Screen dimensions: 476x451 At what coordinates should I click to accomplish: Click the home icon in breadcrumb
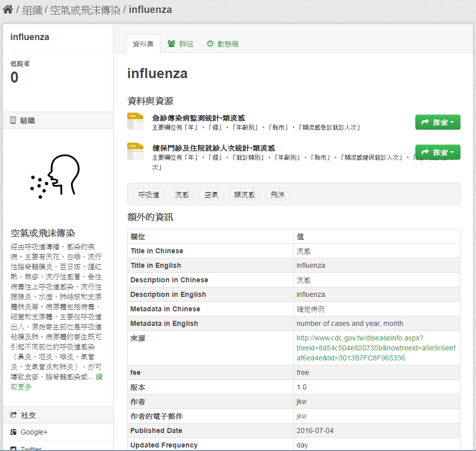[8, 10]
